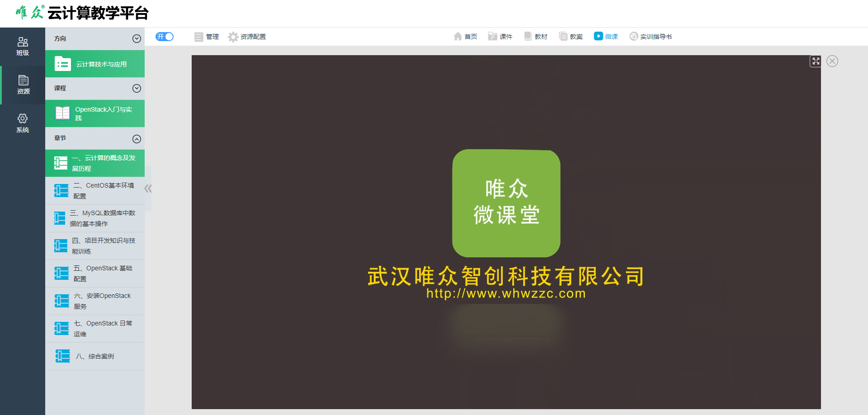Click the 管理 button

click(x=207, y=37)
